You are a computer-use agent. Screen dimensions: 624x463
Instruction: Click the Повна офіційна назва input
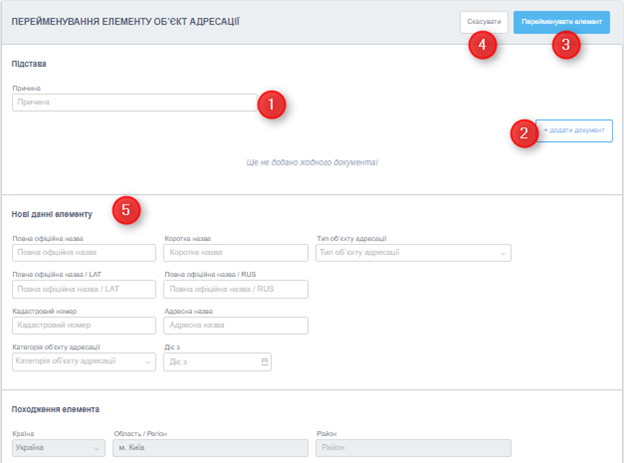pos(84,253)
